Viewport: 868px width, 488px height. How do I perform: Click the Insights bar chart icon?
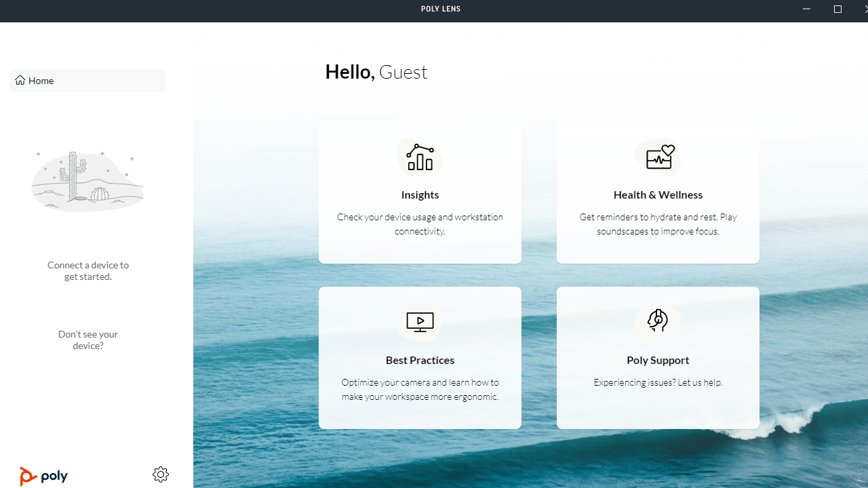420,157
